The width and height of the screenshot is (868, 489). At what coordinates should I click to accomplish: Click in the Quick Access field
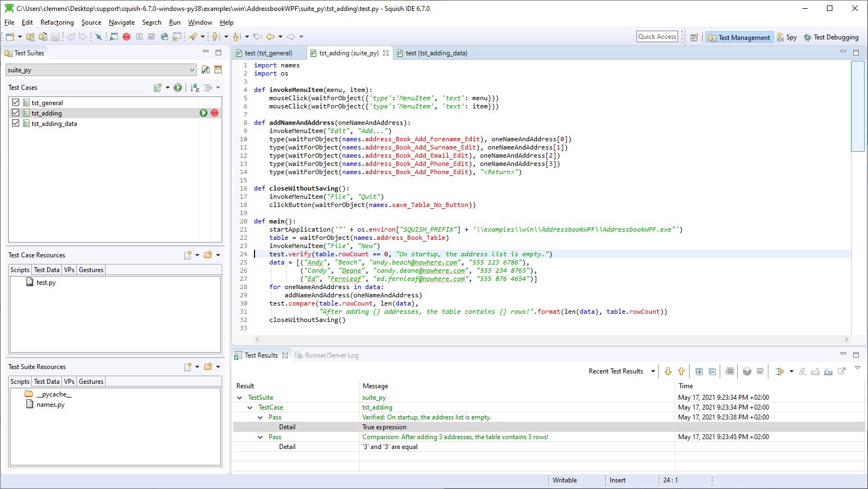pos(657,37)
